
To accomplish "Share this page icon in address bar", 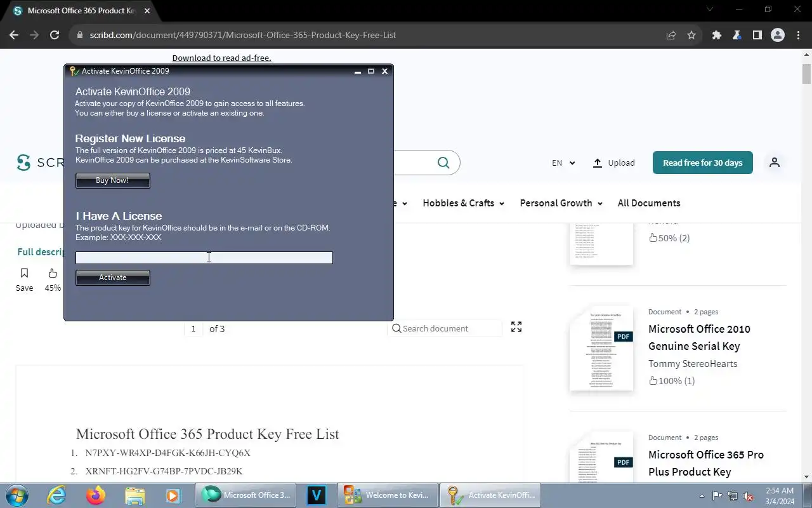I will [671, 35].
